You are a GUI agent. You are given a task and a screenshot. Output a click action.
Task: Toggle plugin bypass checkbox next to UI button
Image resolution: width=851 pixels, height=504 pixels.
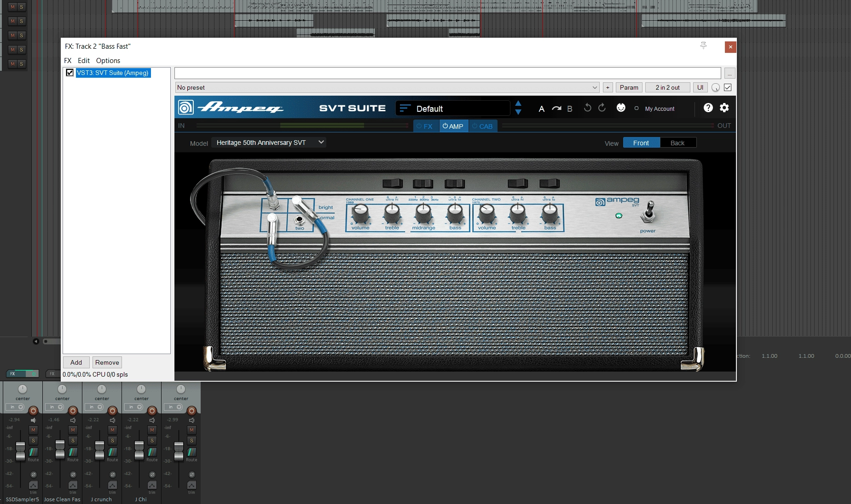pyautogui.click(x=728, y=87)
